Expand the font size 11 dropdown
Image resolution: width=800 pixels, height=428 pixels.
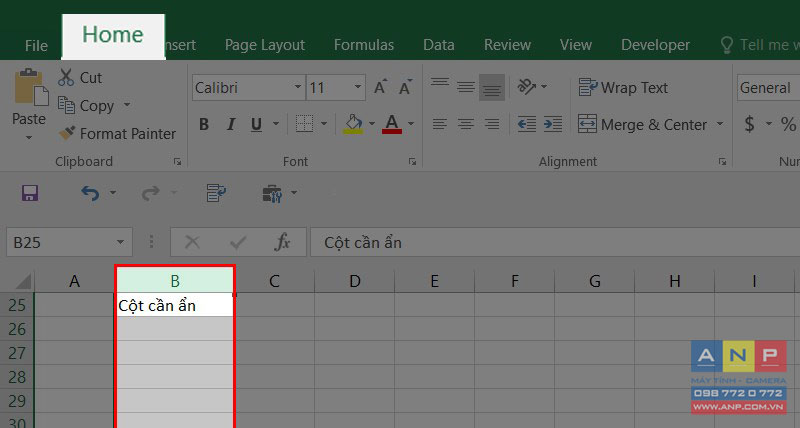coord(358,87)
